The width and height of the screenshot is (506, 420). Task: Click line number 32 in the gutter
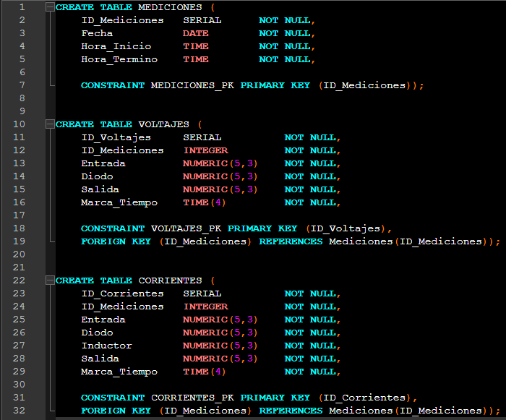click(x=20, y=411)
